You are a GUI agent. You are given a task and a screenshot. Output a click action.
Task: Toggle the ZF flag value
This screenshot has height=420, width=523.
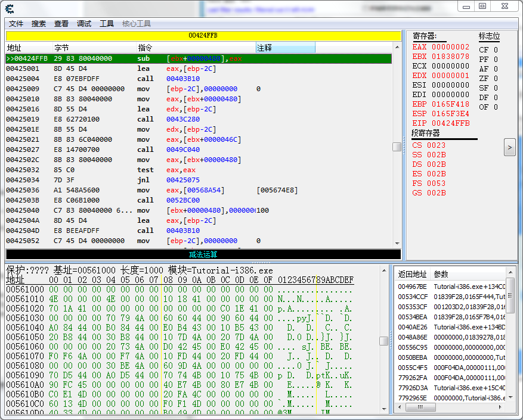point(496,79)
